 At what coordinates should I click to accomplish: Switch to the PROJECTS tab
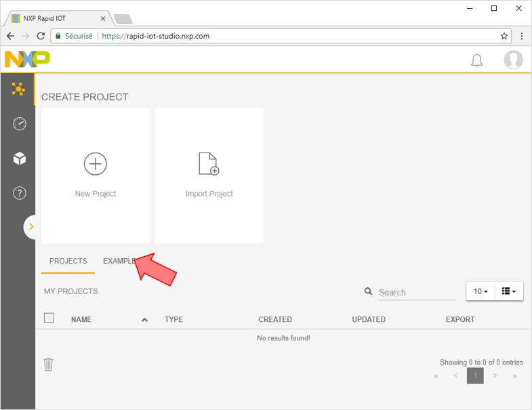[68, 261]
